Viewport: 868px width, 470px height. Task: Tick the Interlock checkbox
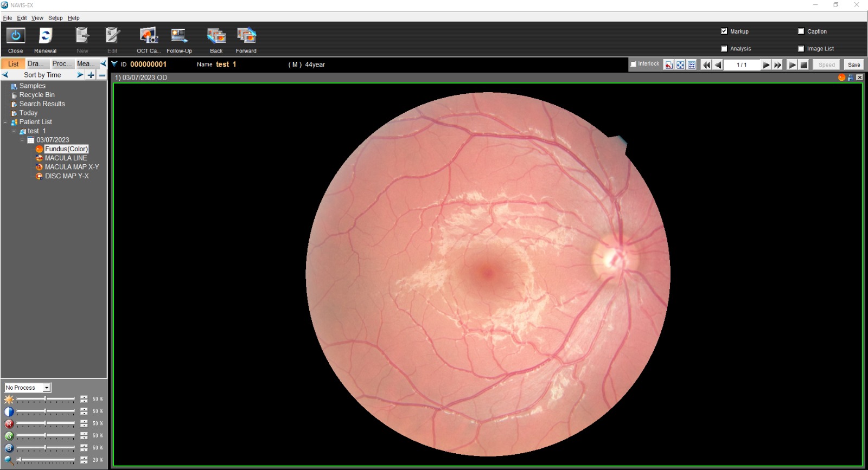tap(633, 64)
